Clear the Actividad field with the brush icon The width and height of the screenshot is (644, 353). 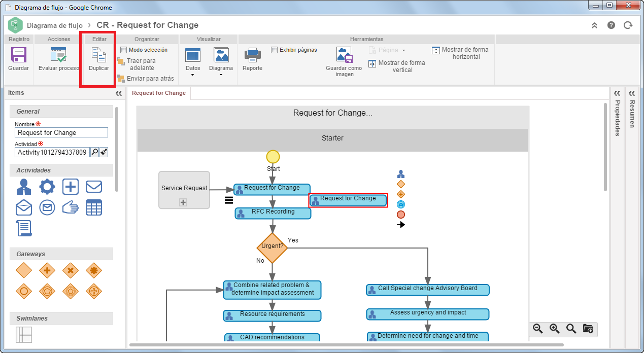click(x=104, y=152)
